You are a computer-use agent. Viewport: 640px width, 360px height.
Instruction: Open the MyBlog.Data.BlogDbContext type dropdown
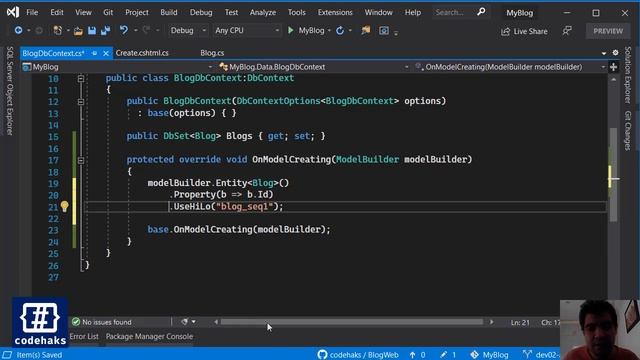313,67
